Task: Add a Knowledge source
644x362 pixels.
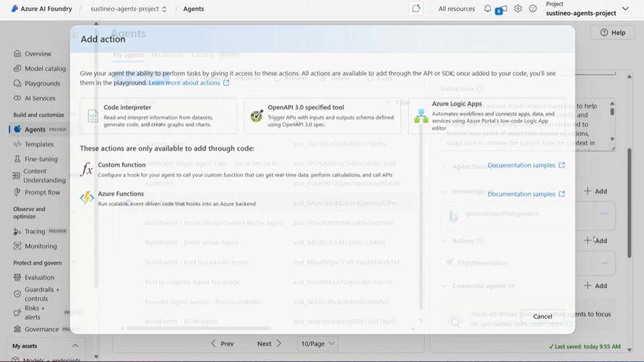Action: coord(596,191)
